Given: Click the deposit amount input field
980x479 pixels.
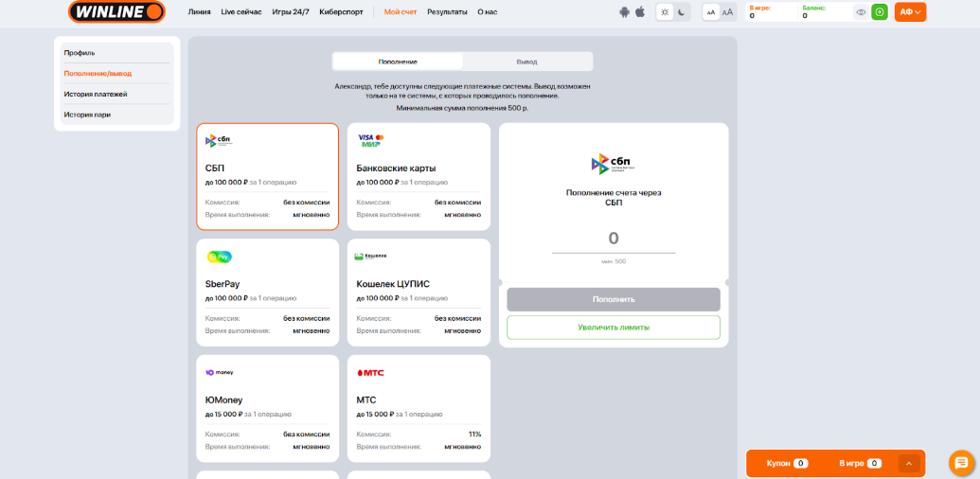Looking at the screenshot, I should pyautogui.click(x=613, y=239).
